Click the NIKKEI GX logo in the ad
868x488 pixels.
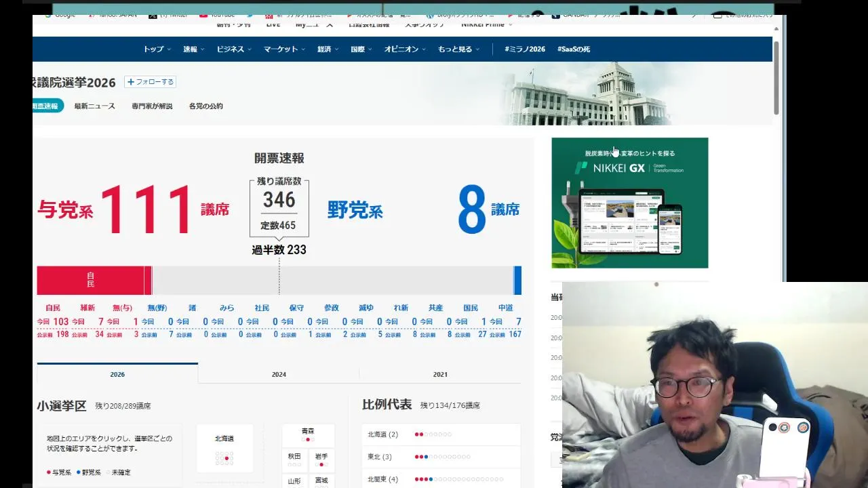[x=629, y=167]
